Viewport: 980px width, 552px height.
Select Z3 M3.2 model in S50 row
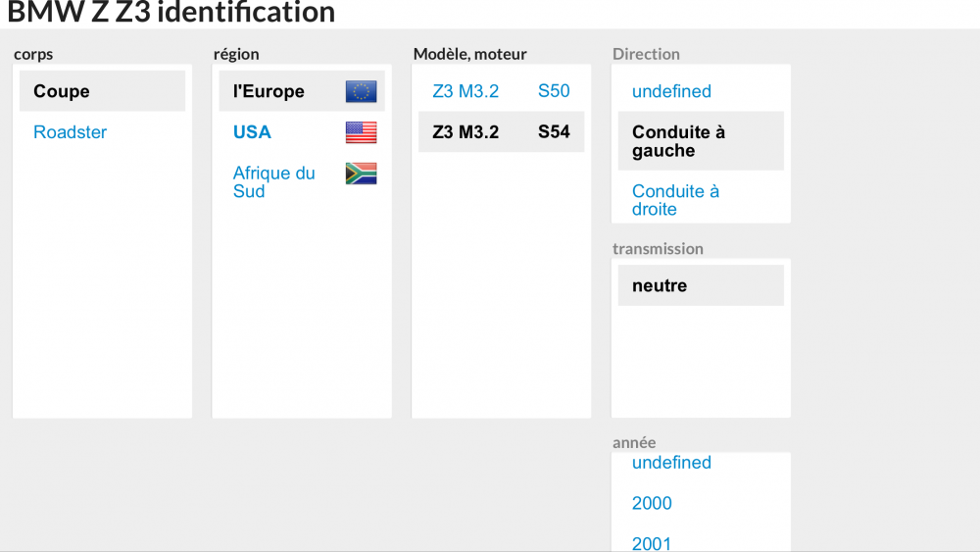(465, 91)
